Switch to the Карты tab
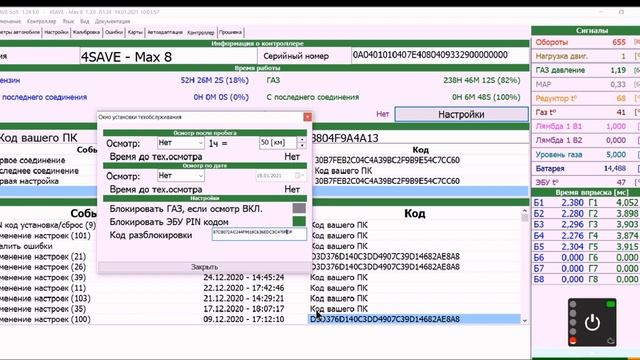Image resolution: width=640 pixels, height=360 pixels. click(135, 32)
